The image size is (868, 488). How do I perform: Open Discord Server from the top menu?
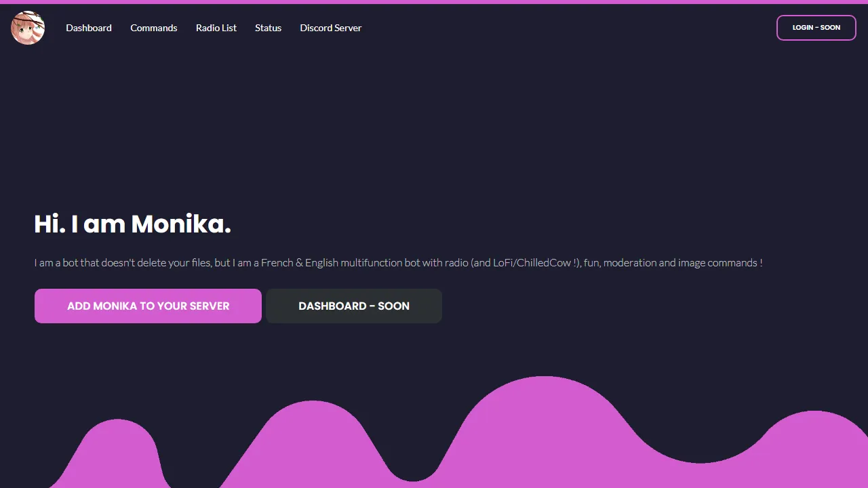pos(330,28)
